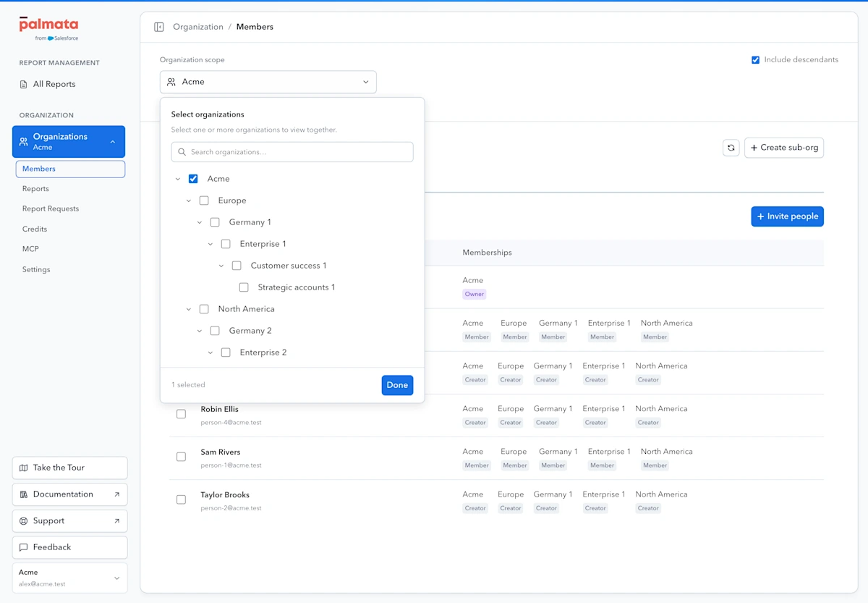Viewport: 868px width, 603px height.
Task: Click the Invite people button
Action: click(x=787, y=216)
